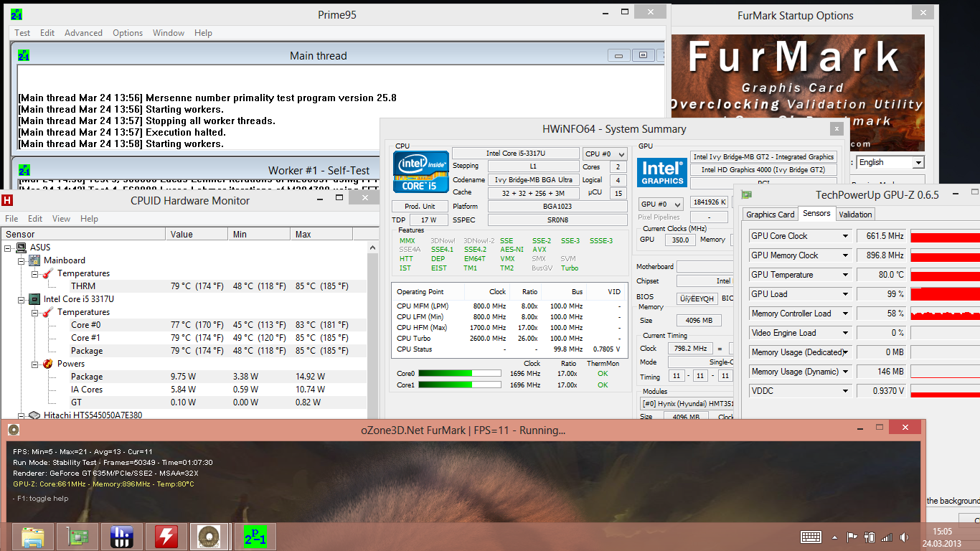The width and height of the screenshot is (980, 551).
Task: Activate HWiNFO64 taskbar icon
Action: click(122, 537)
